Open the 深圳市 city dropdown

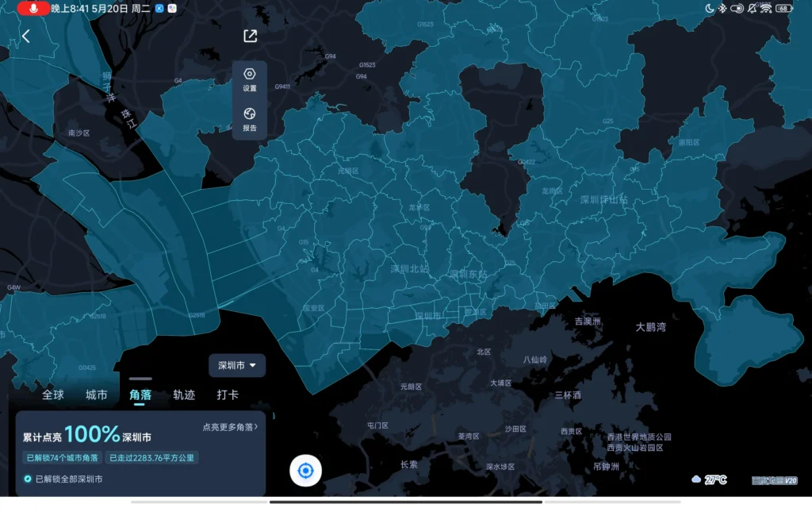(x=237, y=365)
